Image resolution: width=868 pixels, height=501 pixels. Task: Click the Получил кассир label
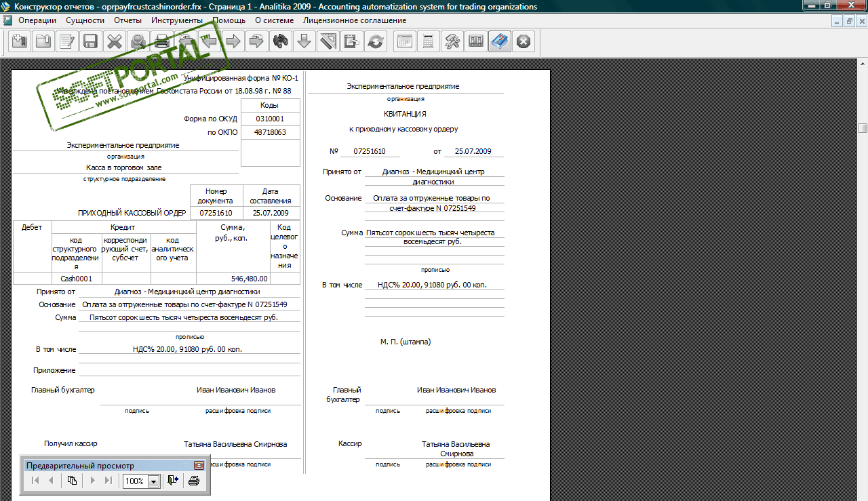tap(71, 443)
